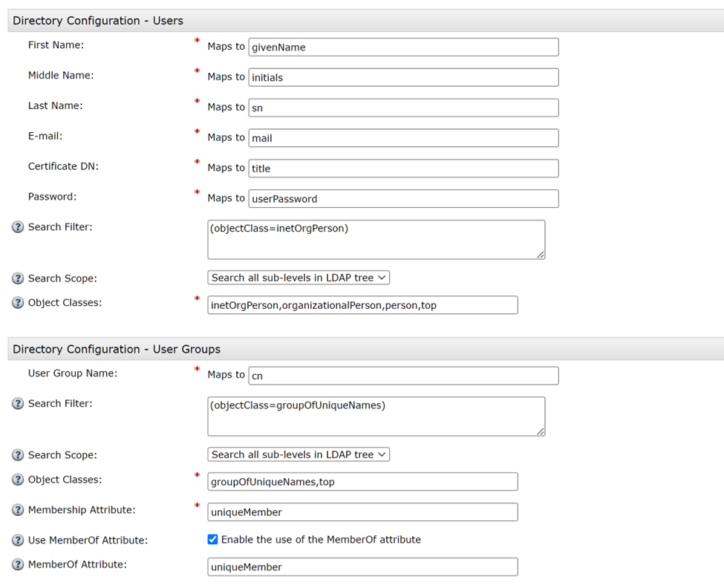Click the Last Name sn field
This screenshot has height=588, width=724.
pos(403,108)
